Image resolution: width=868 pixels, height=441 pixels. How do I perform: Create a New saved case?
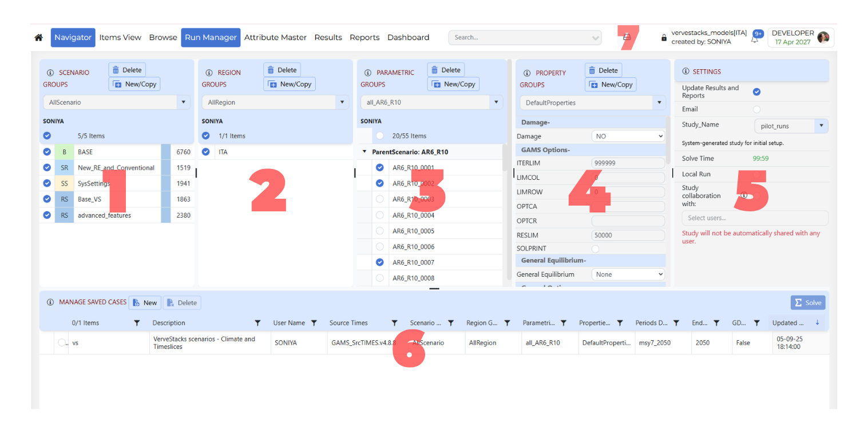point(145,302)
